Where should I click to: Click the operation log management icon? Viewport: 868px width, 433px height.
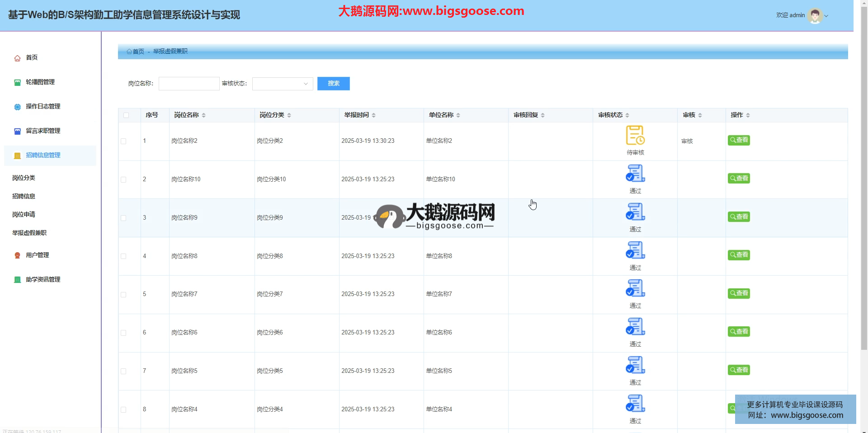[17, 107]
